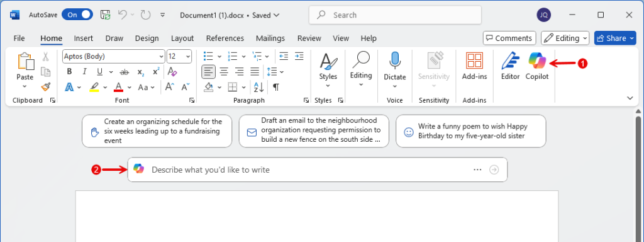Screen dimensions: 644x242
Task: Click the Save icon in title bar
Action: 105,15
